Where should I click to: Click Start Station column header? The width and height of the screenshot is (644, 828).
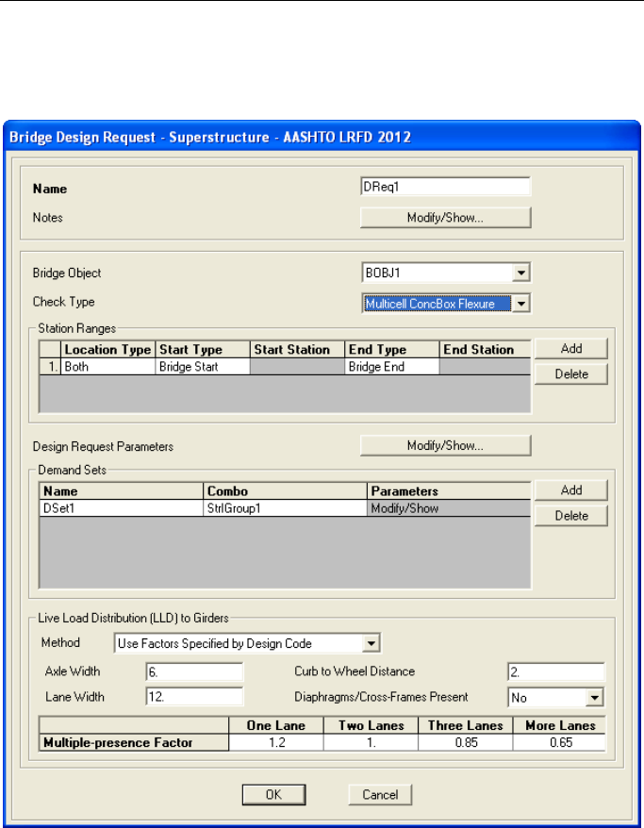pyautogui.click(x=297, y=350)
